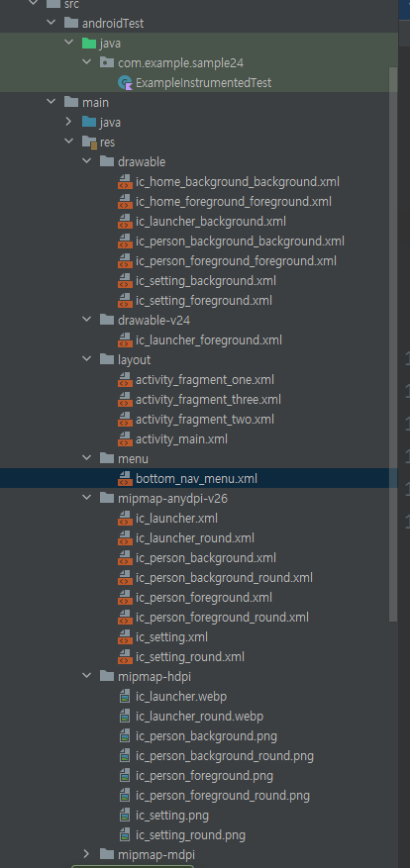Click the blue java source folder icon

89,122
